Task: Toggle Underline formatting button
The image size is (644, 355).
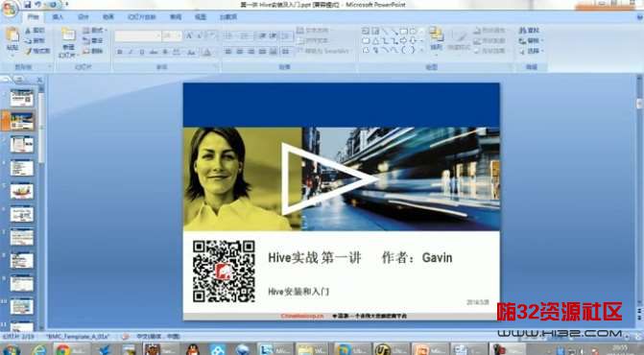Action: click(142, 52)
